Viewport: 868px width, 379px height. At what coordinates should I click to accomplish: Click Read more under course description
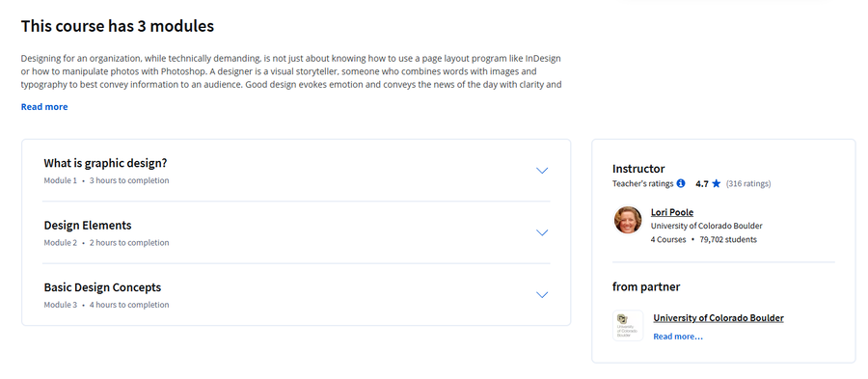pos(44,107)
